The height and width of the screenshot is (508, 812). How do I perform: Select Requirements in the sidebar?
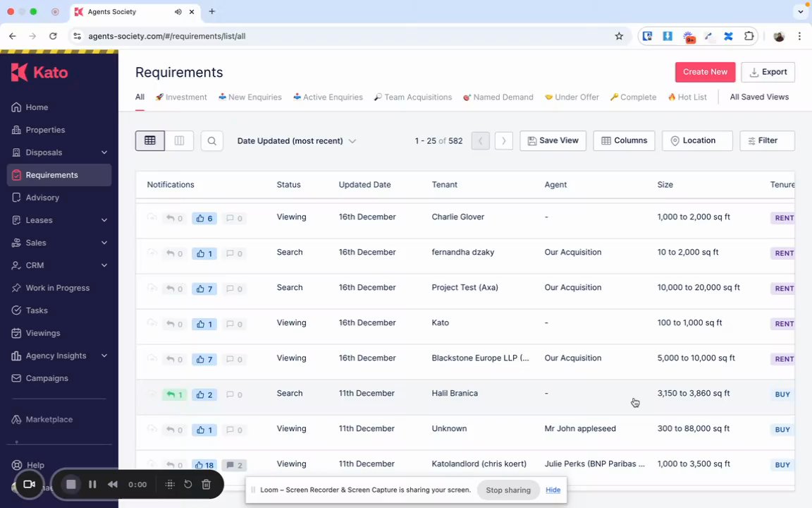point(59,175)
